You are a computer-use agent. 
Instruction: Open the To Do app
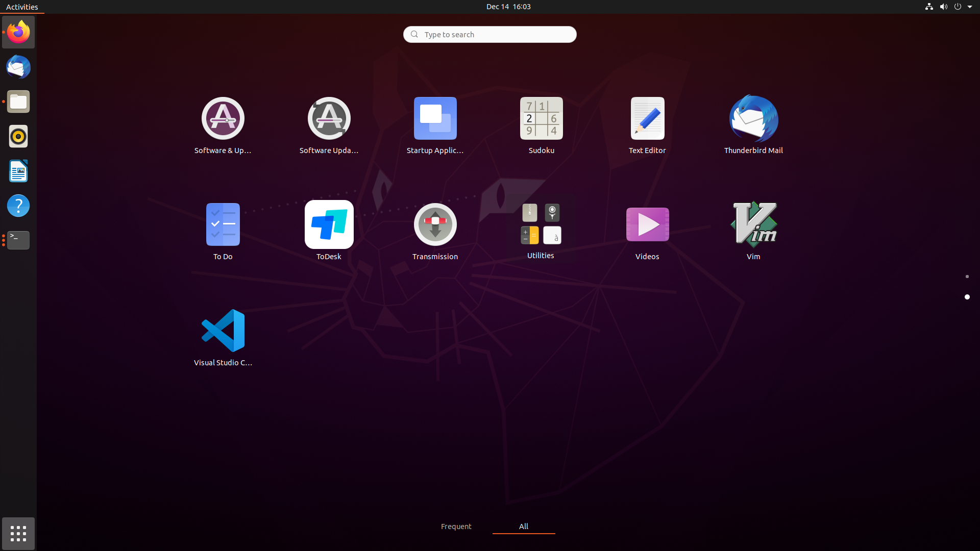tap(223, 232)
